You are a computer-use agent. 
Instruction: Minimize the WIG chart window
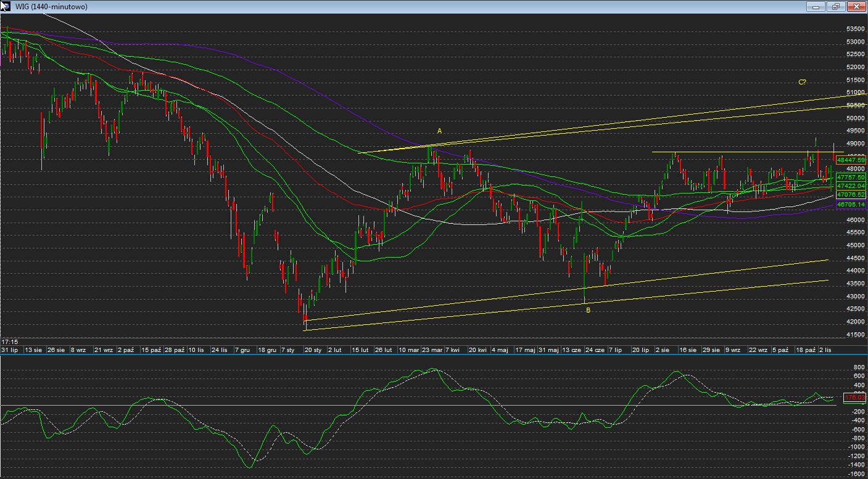[816, 6]
